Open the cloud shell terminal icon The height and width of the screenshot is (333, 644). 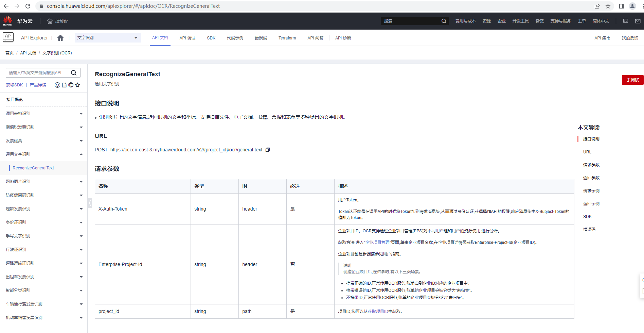626,21
